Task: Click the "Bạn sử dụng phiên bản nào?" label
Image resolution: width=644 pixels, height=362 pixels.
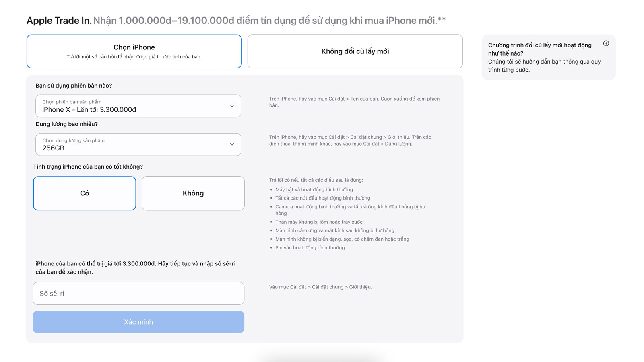Action: [x=74, y=86]
